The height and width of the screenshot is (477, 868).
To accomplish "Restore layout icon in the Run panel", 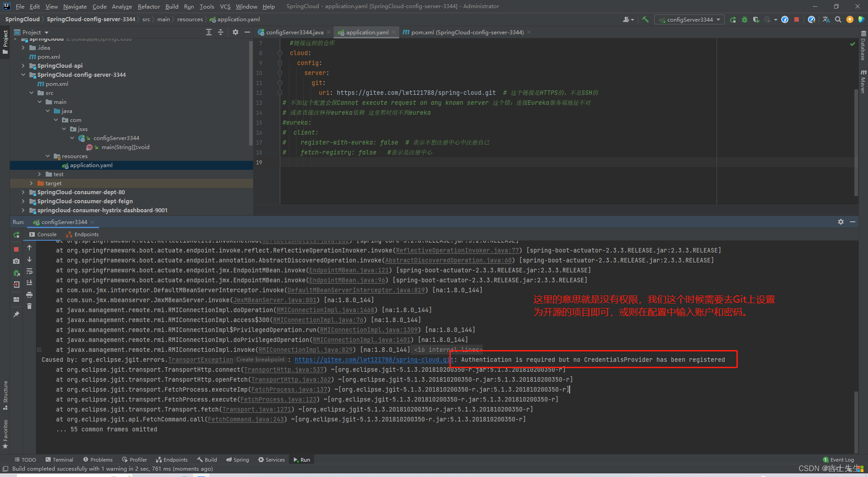I will click(16, 299).
